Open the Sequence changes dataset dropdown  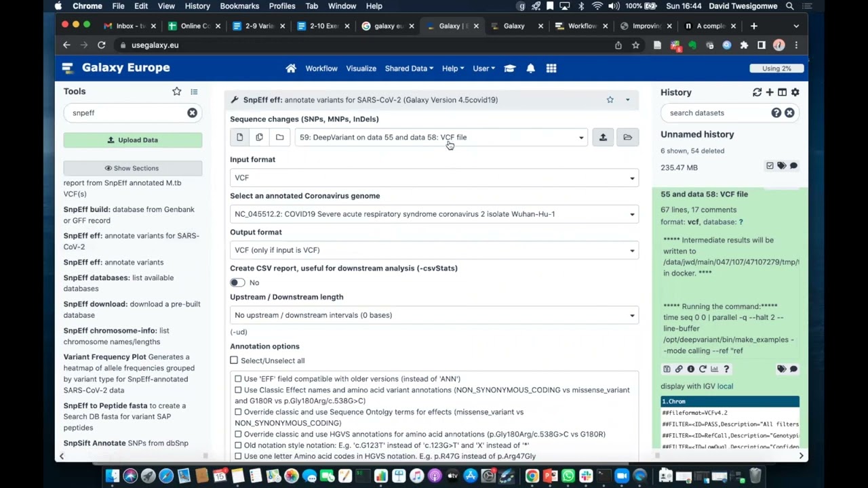(x=441, y=138)
